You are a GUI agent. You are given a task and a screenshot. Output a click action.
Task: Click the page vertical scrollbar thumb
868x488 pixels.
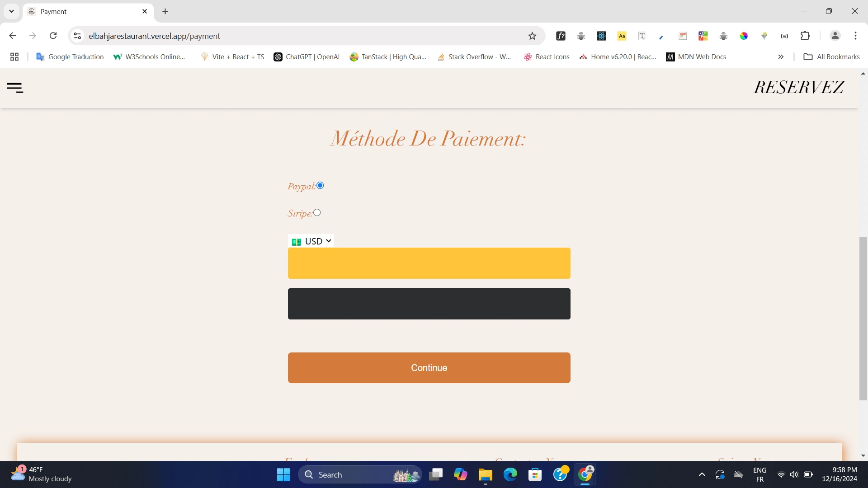pos(863,318)
